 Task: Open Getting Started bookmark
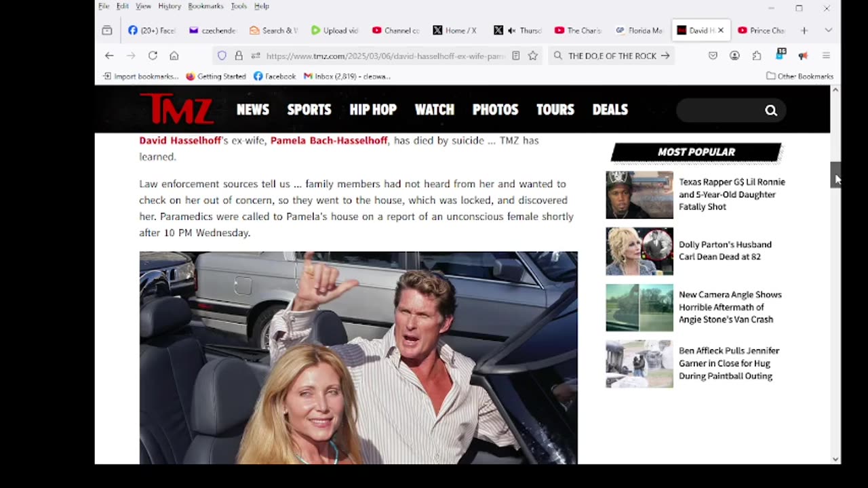[216, 76]
